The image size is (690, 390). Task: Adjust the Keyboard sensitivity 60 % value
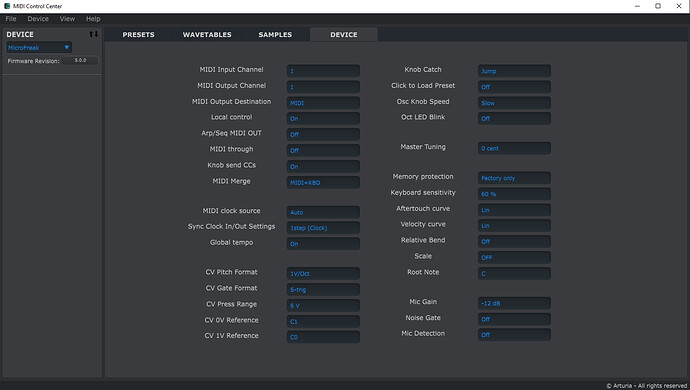(x=514, y=194)
